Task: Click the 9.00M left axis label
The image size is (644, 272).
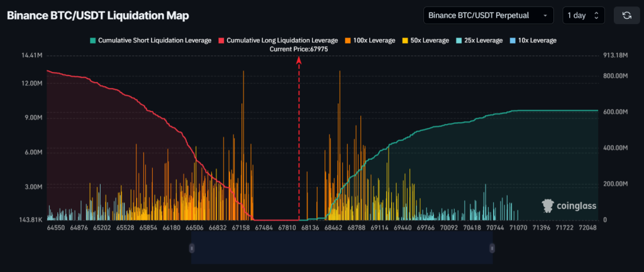Action: (x=33, y=118)
